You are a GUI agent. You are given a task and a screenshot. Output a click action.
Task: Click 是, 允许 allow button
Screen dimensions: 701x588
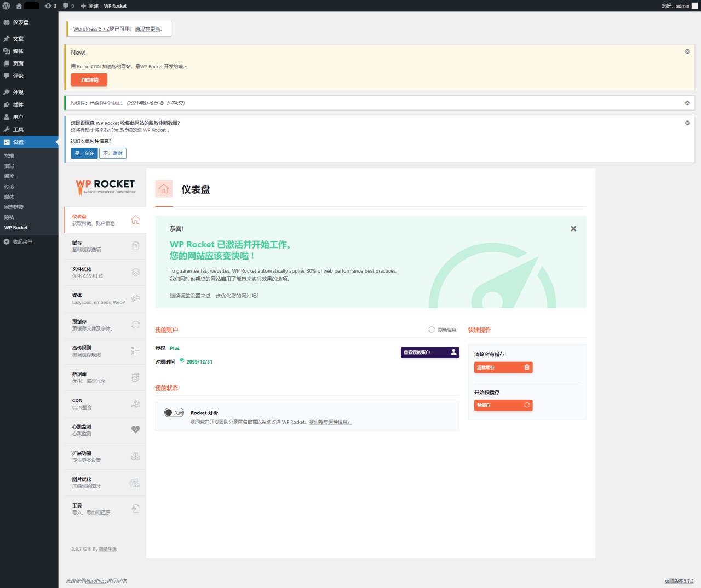click(84, 153)
